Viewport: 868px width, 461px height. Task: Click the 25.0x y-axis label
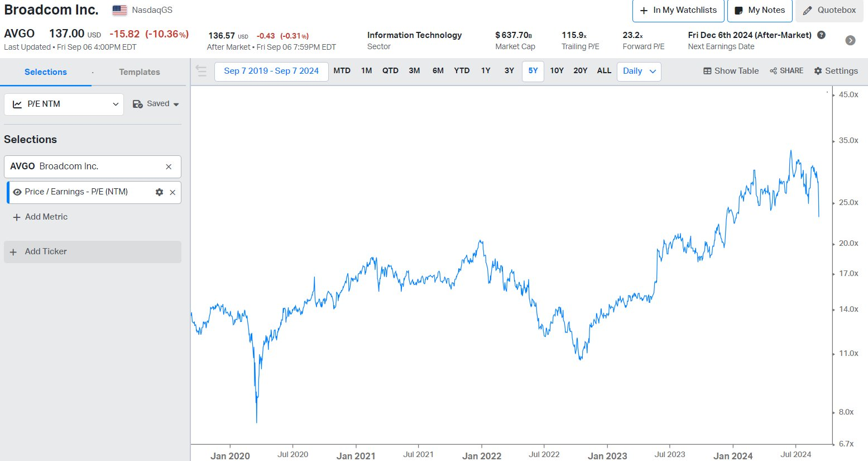pos(848,203)
